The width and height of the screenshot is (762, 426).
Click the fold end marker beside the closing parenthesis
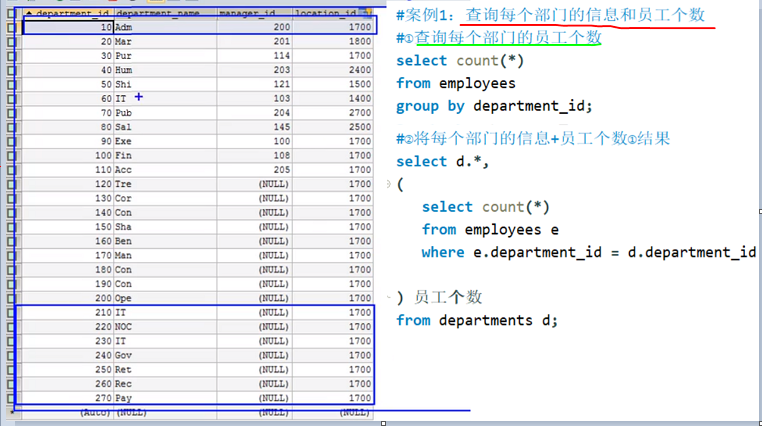coord(389,297)
